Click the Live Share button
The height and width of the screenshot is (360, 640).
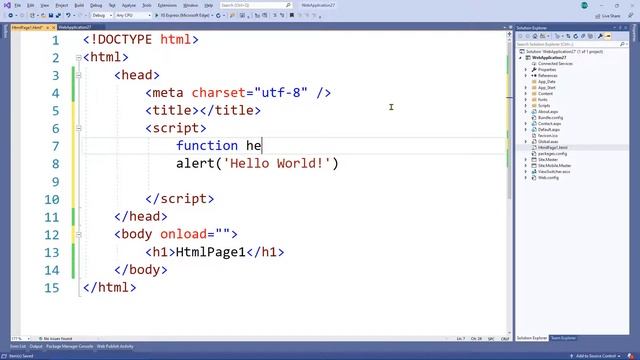point(608,16)
